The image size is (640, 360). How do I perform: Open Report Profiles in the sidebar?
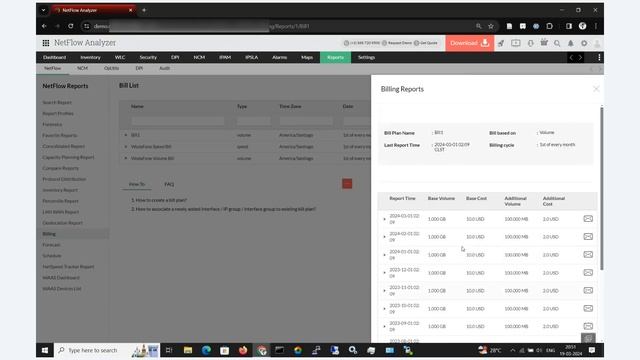tap(58, 113)
